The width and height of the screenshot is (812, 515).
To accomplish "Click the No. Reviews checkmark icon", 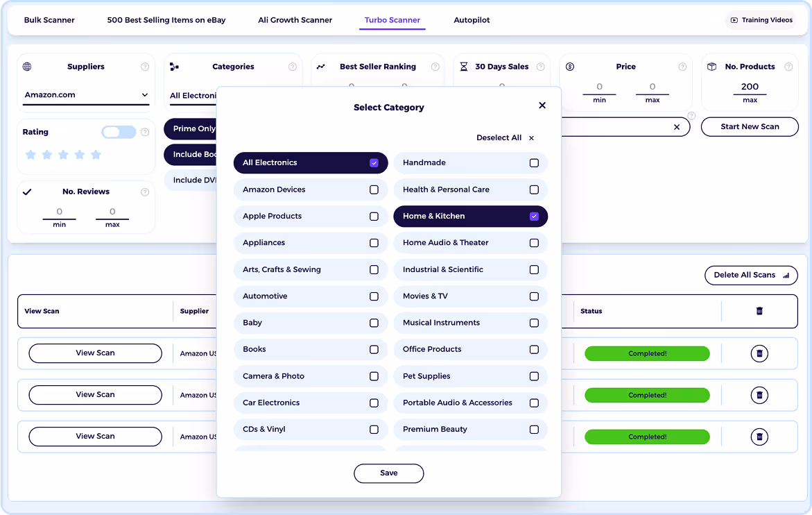I will pyautogui.click(x=28, y=192).
